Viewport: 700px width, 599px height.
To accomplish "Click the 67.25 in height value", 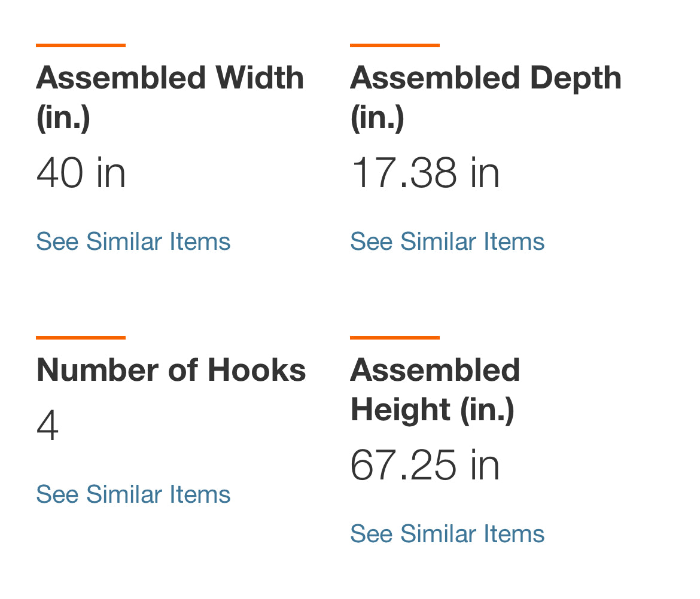I will tap(425, 465).
